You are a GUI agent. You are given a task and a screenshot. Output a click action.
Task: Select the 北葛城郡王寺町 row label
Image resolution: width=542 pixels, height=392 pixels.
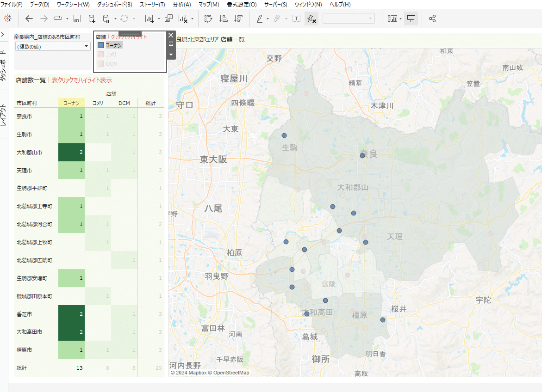pyautogui.click(x=34, y=206)
